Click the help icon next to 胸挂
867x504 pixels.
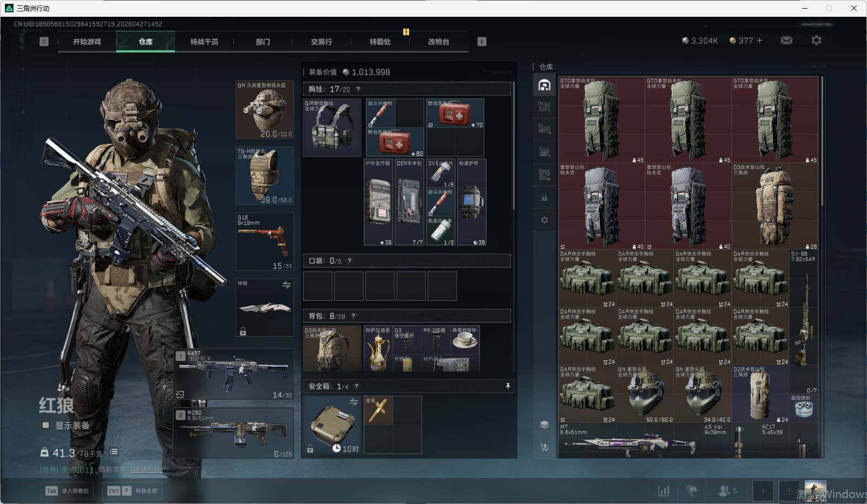tap(358, 89)
